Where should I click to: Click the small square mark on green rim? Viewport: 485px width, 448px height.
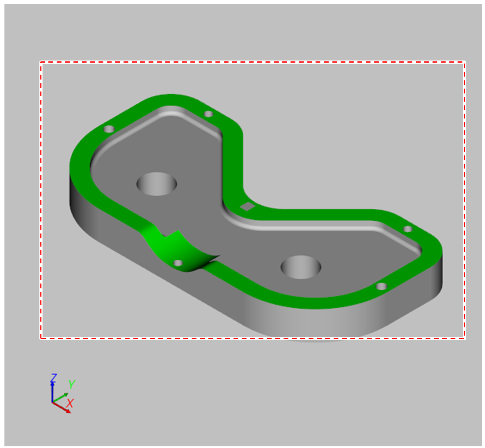coord(247,207)
